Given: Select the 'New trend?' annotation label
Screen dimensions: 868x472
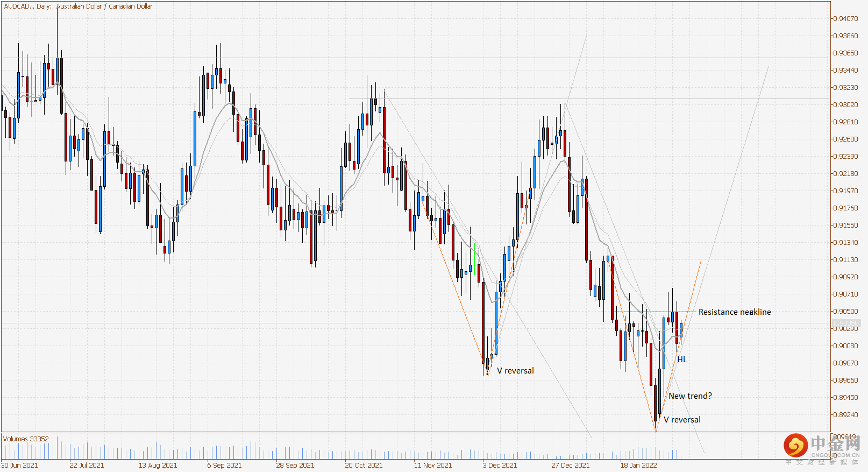Looking at the screenshot, I should pyautogui.click(x=690, y=396).
